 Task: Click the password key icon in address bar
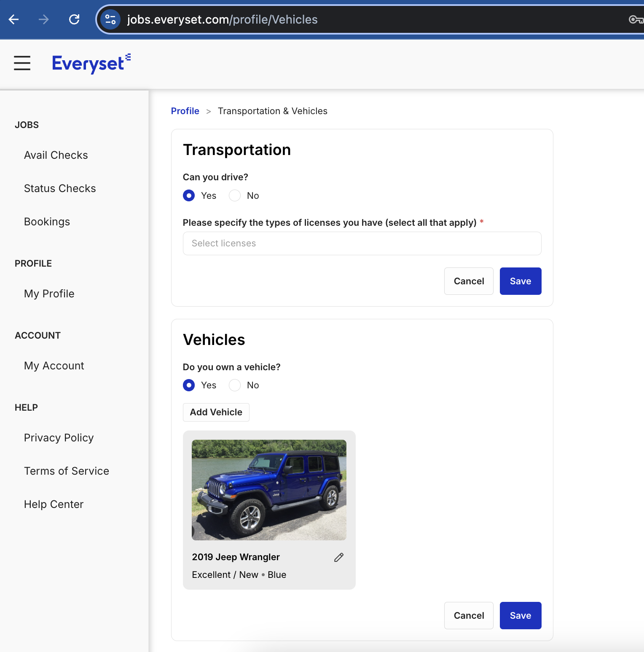tap(636, 19)
